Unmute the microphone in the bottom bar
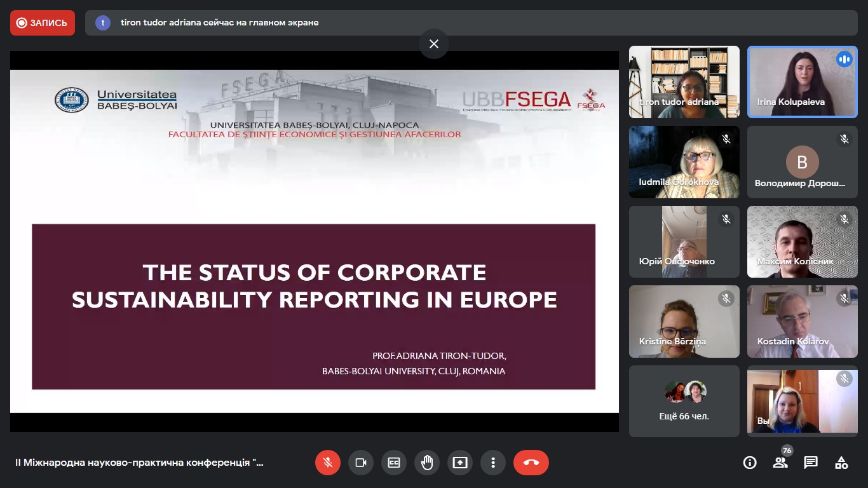Image resolution: width=868 pixels, height=488 pixels. click(x=328, y=463)
